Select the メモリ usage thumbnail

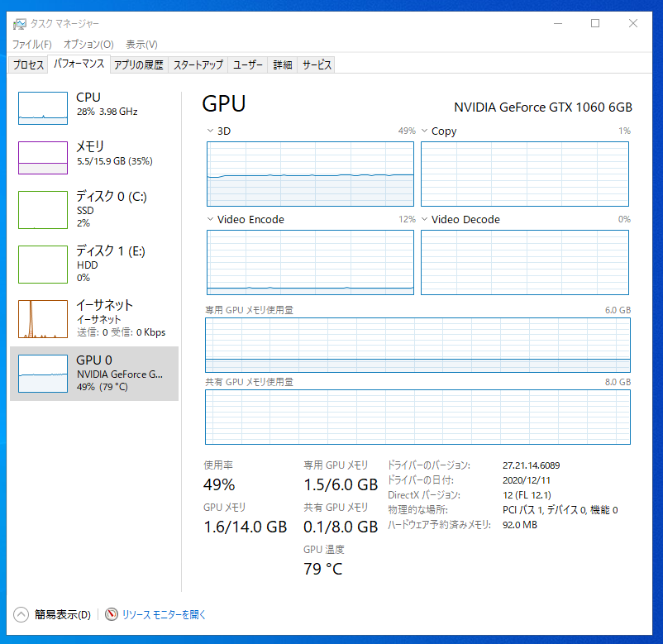point(43,158)
